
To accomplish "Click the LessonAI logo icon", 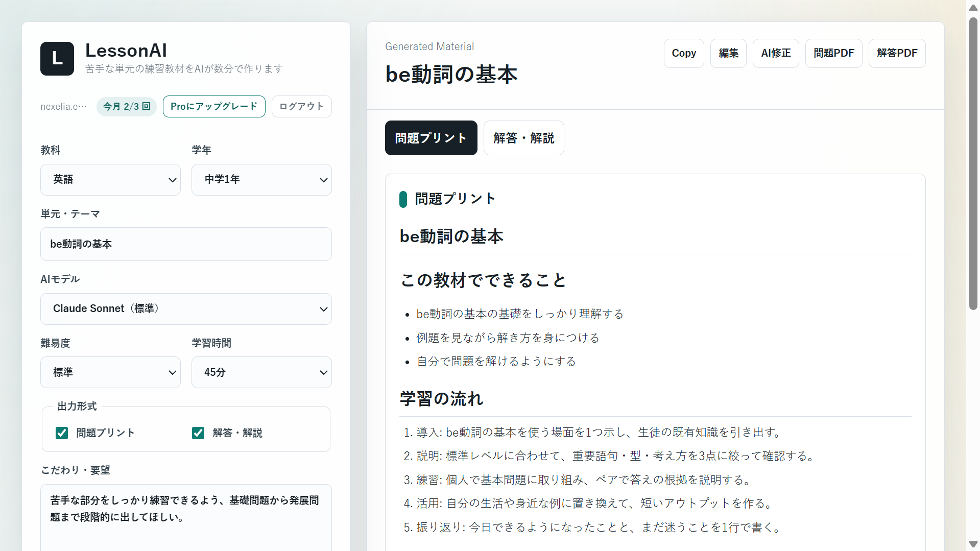I will click(57, 59).
